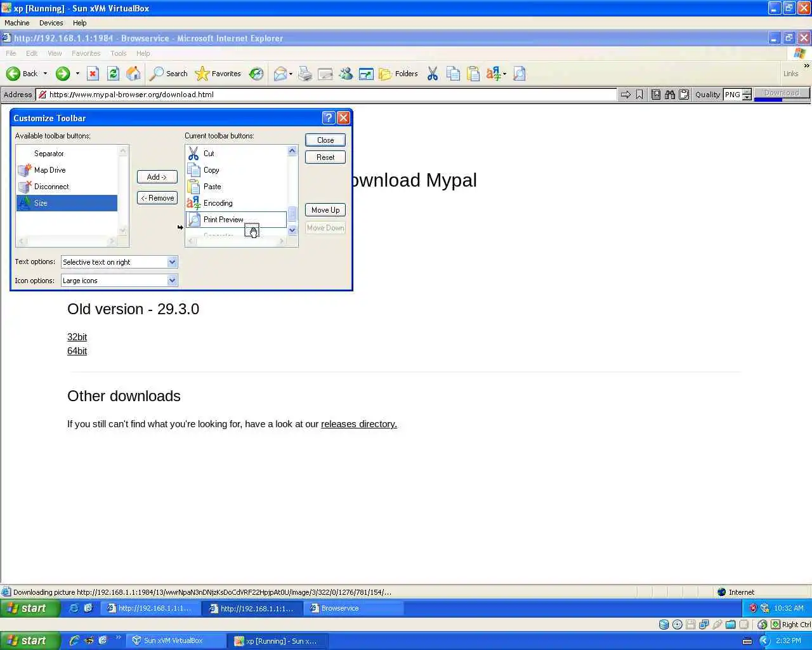
Task: Select Cut in current toolbar buttons list
Action: pyautogui.click(x=236, y=154)
